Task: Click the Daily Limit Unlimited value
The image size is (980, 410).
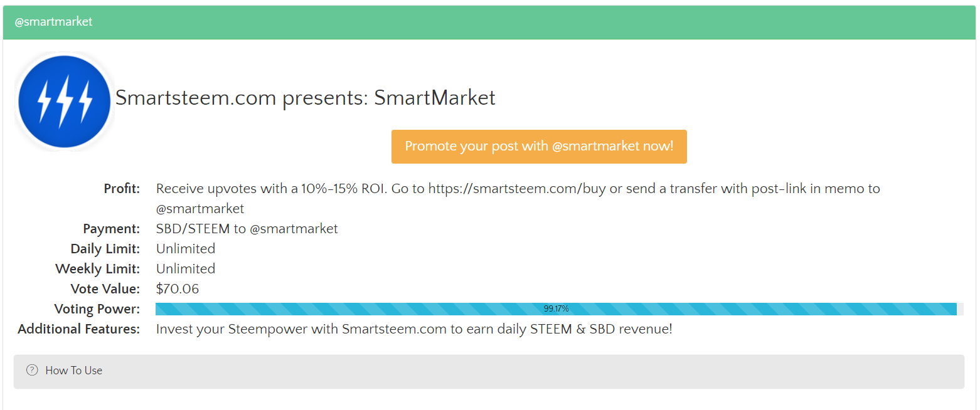Action: click(x=186, y=249)
